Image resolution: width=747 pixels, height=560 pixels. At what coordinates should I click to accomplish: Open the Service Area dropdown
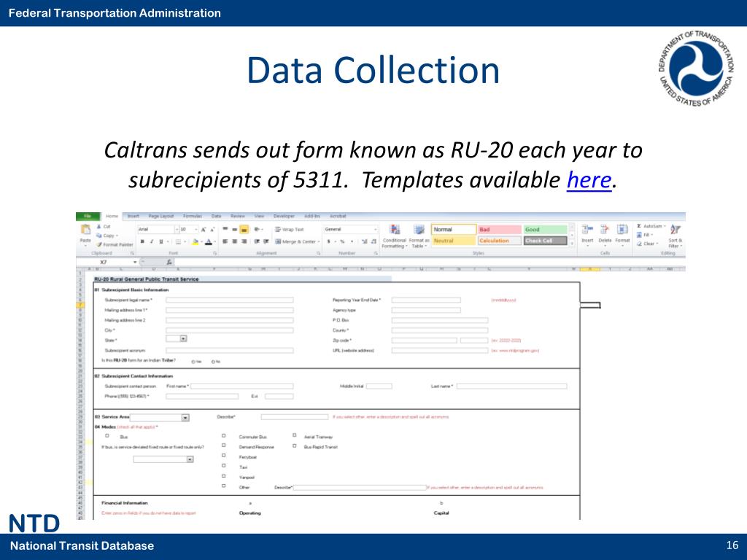(x=185, y=418)
